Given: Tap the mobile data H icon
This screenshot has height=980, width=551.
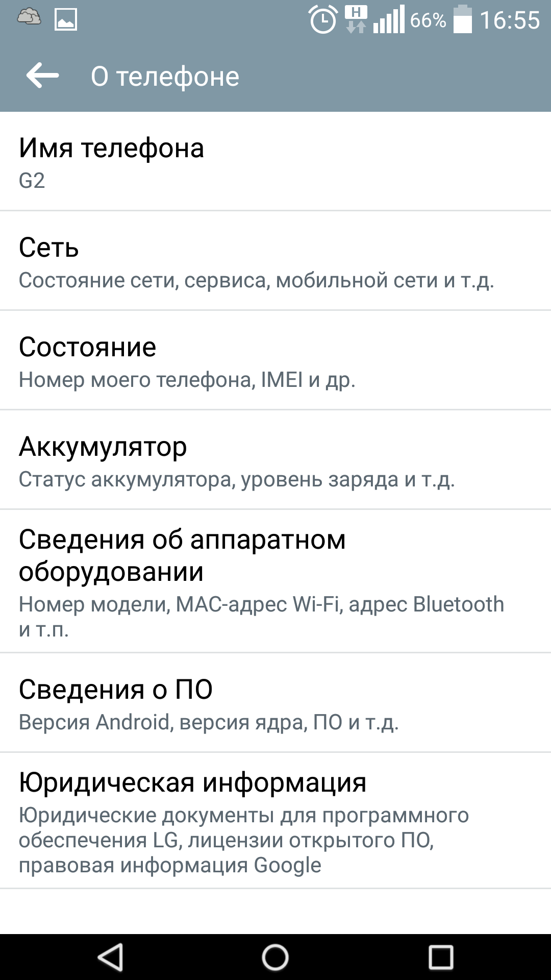Looking at the screenshot, I should [356, 19].
